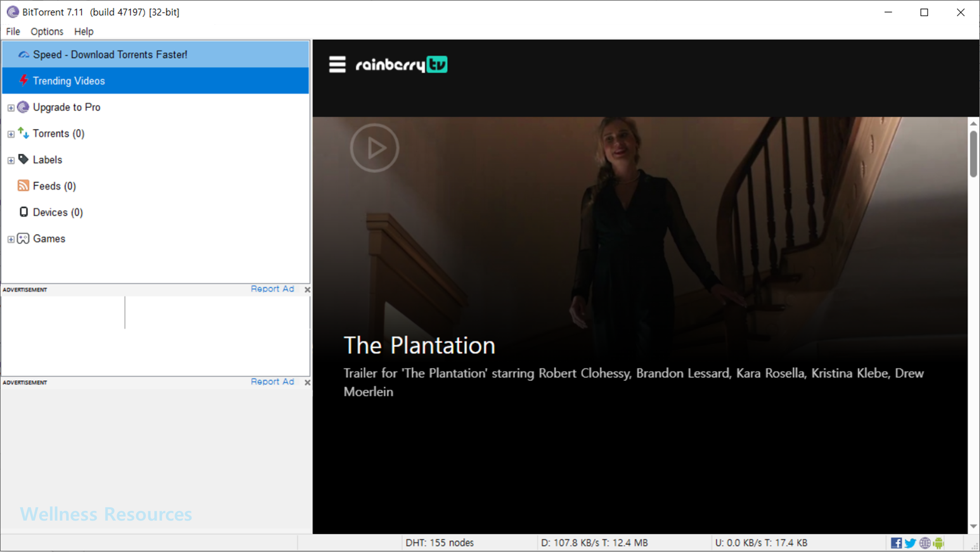Click the Torrents up-down arrows icon
The width and height of the screenshot is (980, 552).
(x=23, y=133)
